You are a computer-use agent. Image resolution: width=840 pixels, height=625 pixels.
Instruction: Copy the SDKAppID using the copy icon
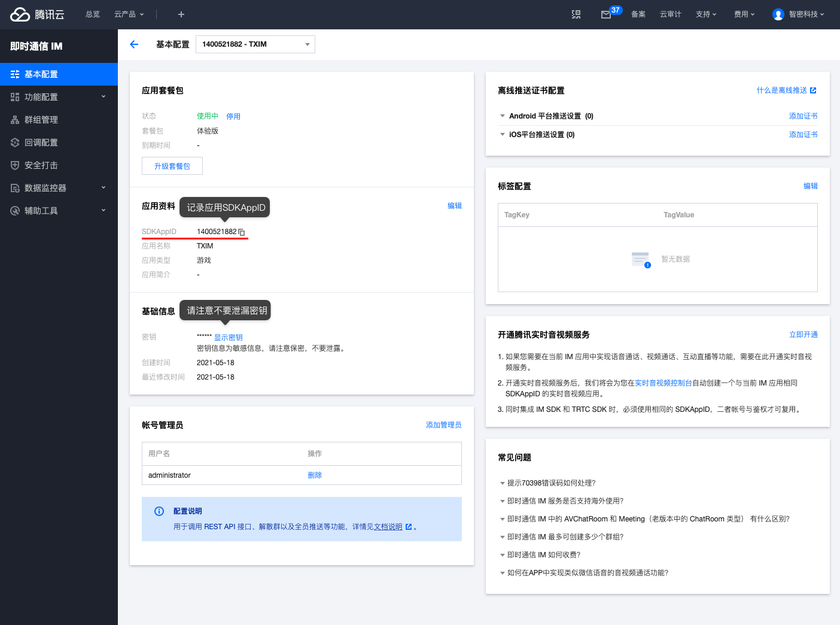tap(242, 232)
